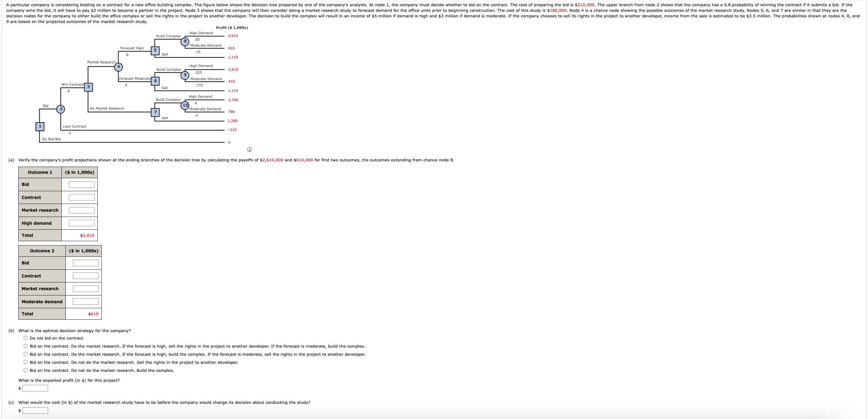Click Outcome 1 Bid input field

(82, 184)
